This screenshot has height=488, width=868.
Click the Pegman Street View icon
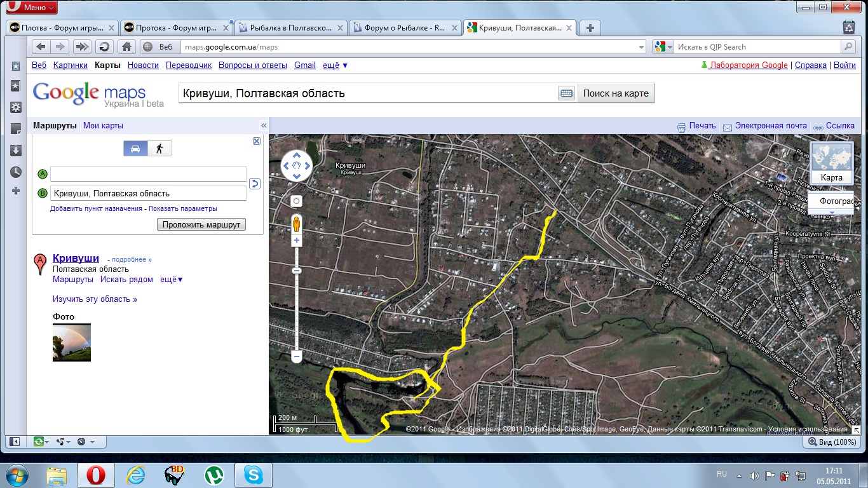click(x=296, y=224)
